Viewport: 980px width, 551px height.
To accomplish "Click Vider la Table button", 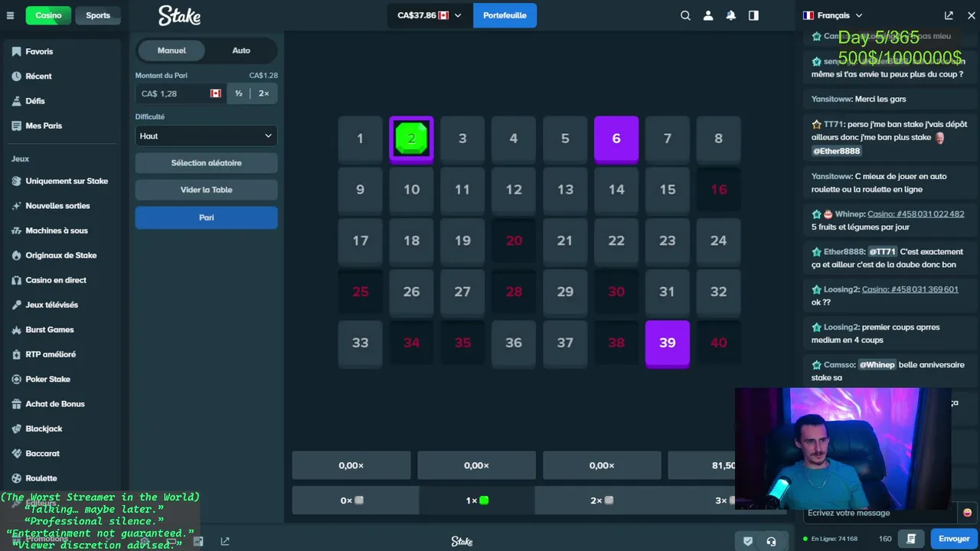I will (206, 190).
